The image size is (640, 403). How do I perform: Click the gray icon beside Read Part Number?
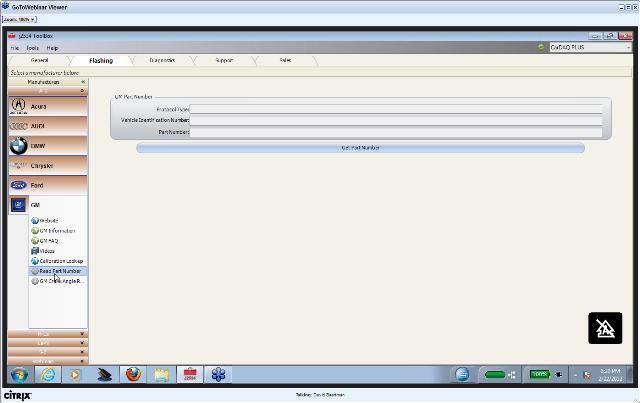35,271
